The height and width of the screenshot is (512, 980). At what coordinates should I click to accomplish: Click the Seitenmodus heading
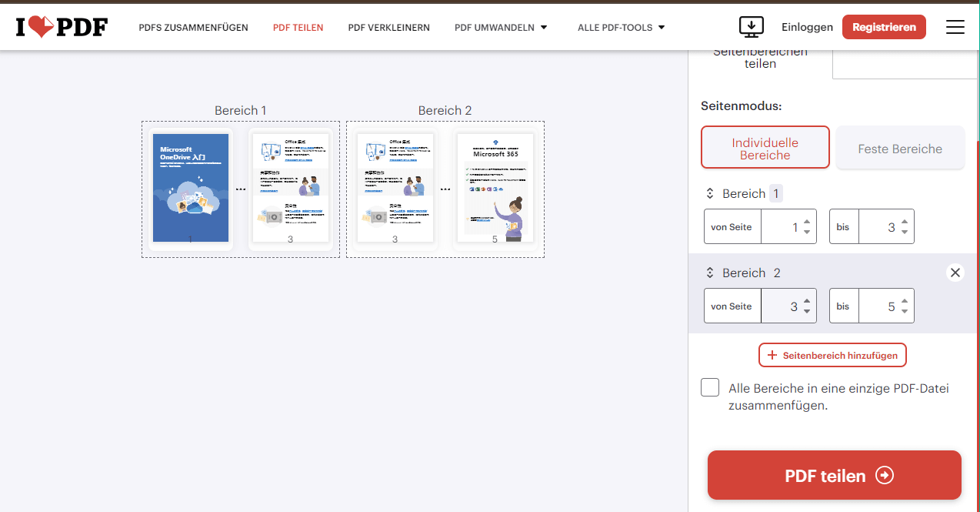click(x=741, y=105)
